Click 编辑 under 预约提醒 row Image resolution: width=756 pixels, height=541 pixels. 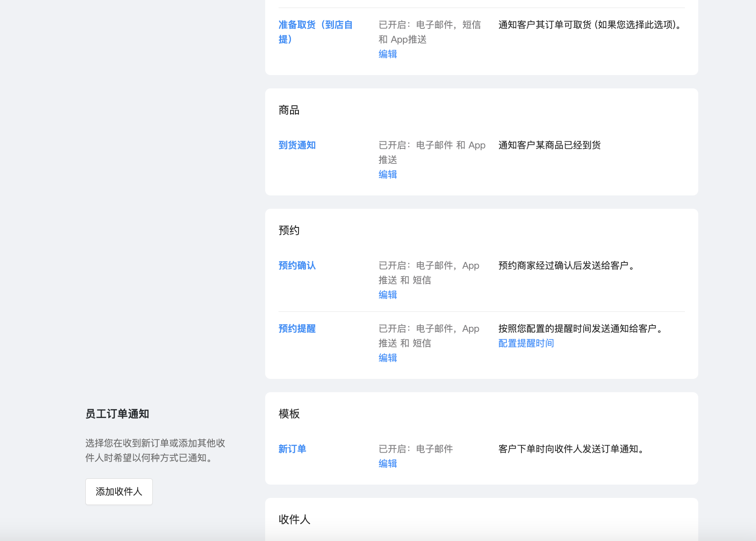(387, 358)
